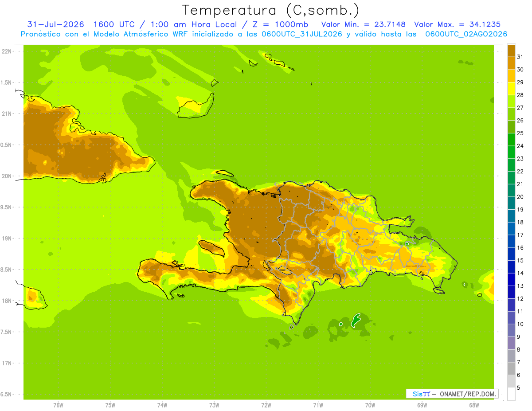Image resolution: width=532 pixels, height=411 pixels.
Task: Click the '20N' latitude axis label
Action: coord(7,176)
